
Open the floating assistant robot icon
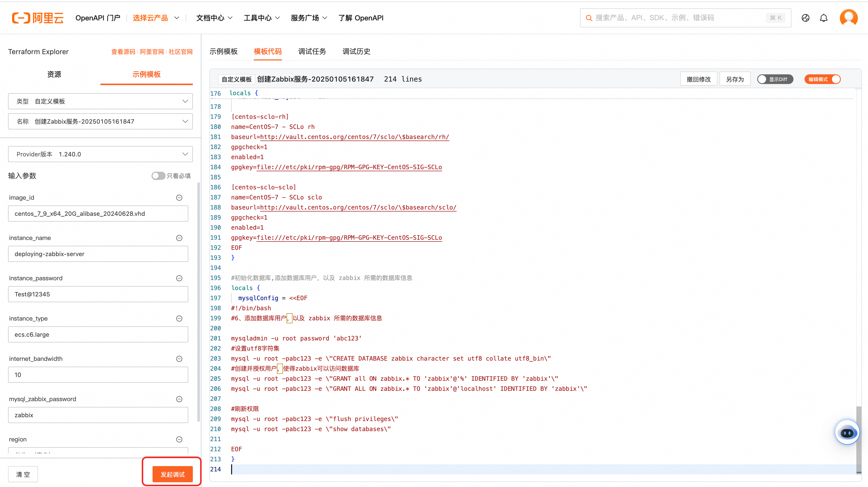[847, 433]
